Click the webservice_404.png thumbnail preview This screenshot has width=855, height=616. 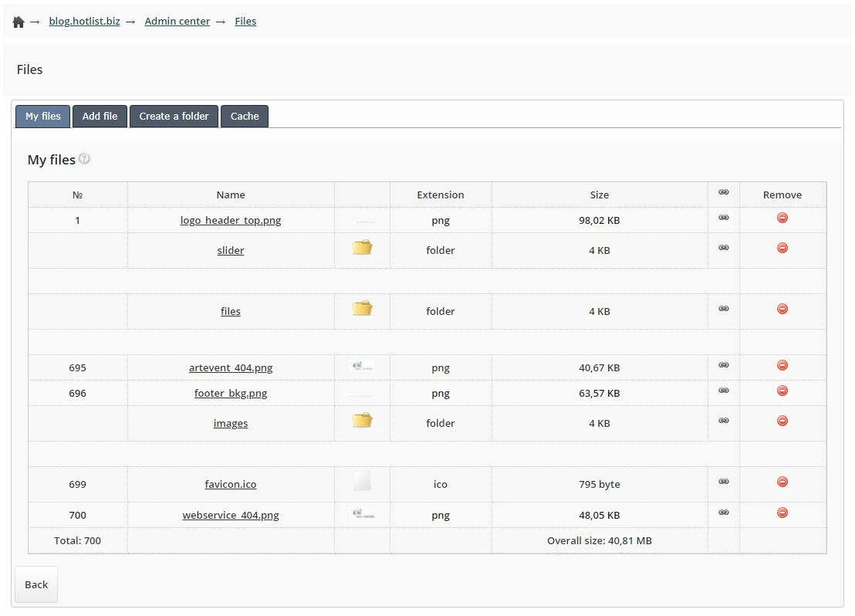click(362, 513)
